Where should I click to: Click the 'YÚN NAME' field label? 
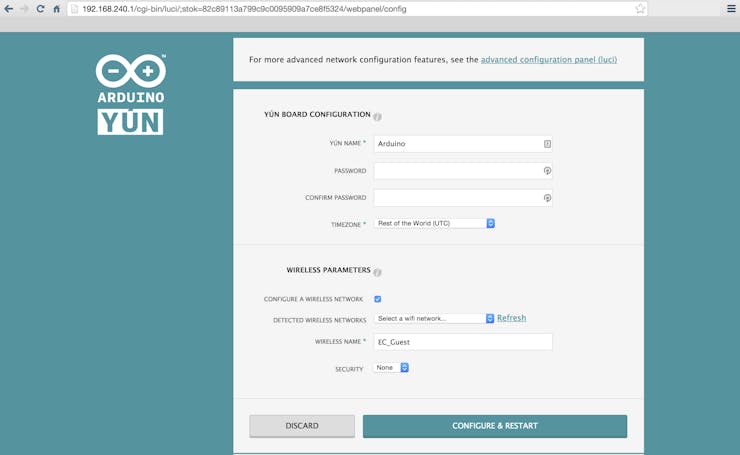[x=347, y=143]
